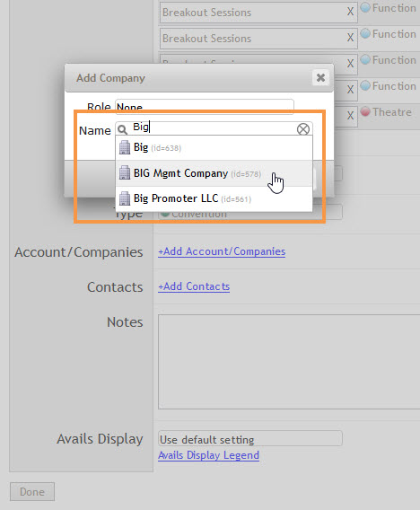Viewport: 420px width, 510px height.
Task: Open the Role dropdown showing None
Action: [x=205, y=106]
